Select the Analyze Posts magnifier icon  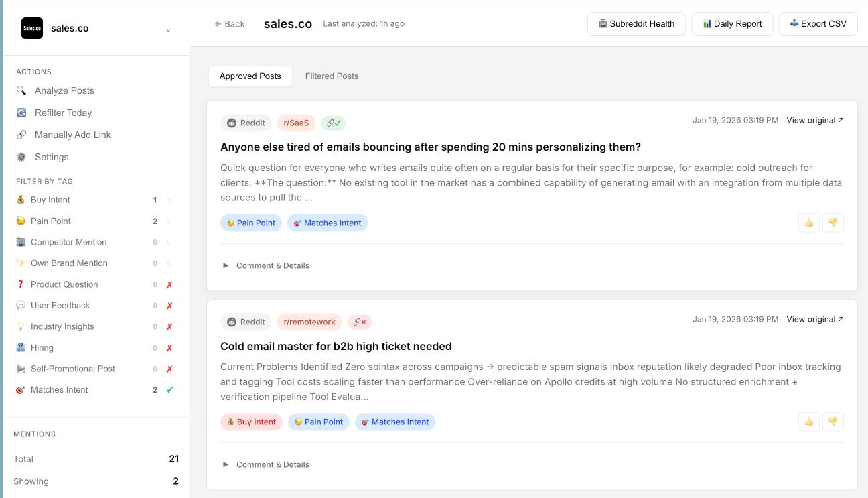(21, 90)
